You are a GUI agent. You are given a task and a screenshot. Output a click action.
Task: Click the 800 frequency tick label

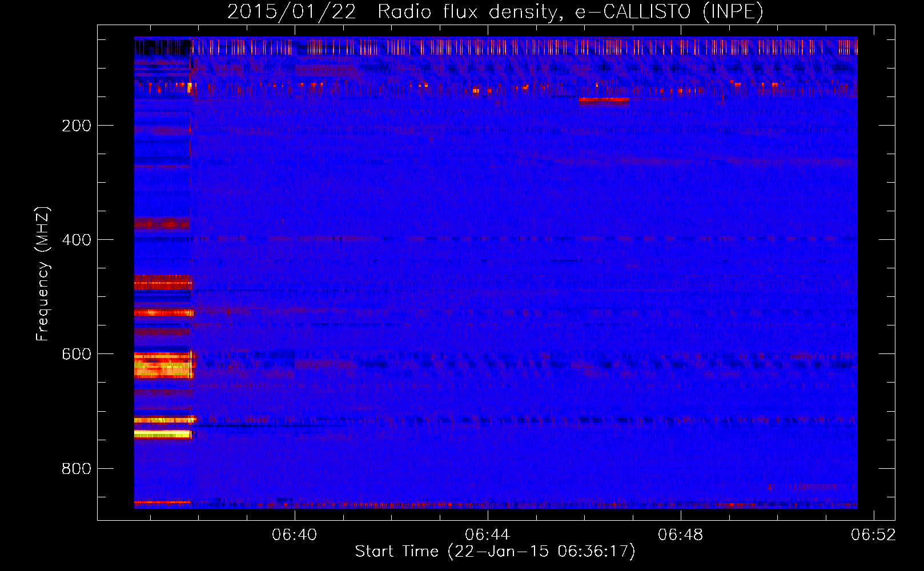coord(77,469)
